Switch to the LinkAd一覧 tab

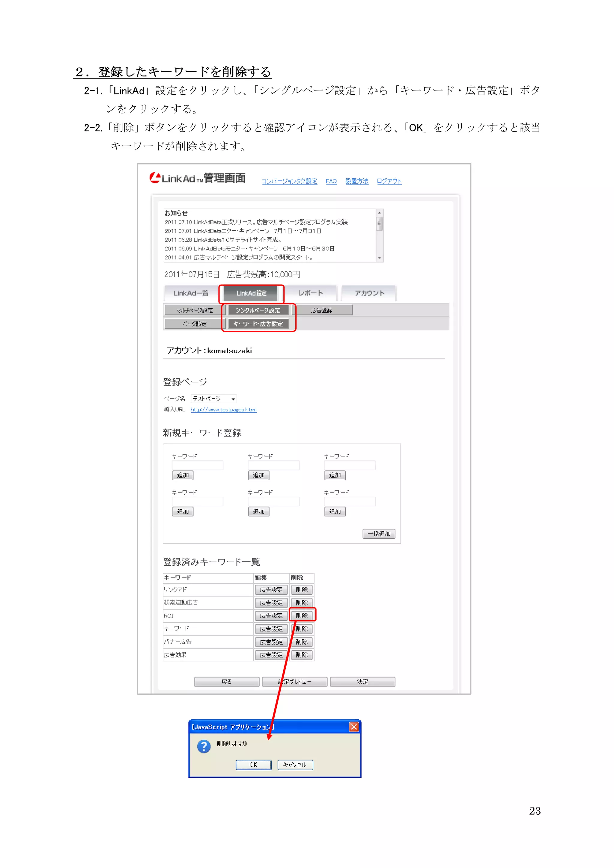[x=191, y=293]
